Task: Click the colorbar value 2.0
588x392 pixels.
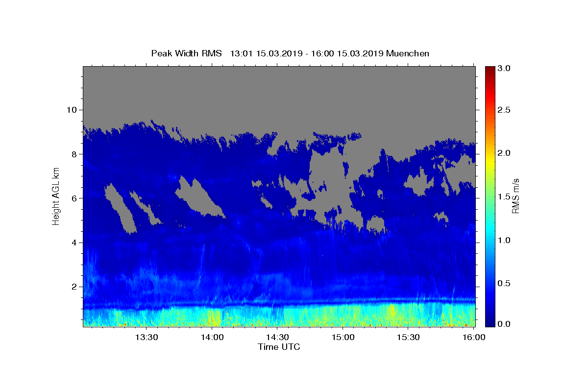Action: pos(505,153)
